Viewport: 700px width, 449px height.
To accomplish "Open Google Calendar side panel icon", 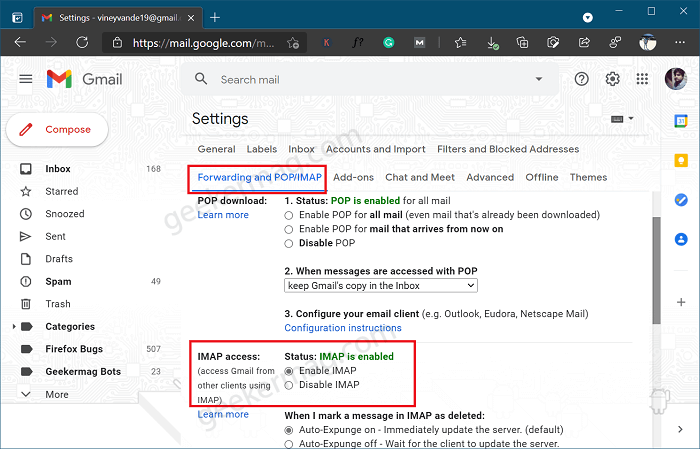I will (681, 121).
